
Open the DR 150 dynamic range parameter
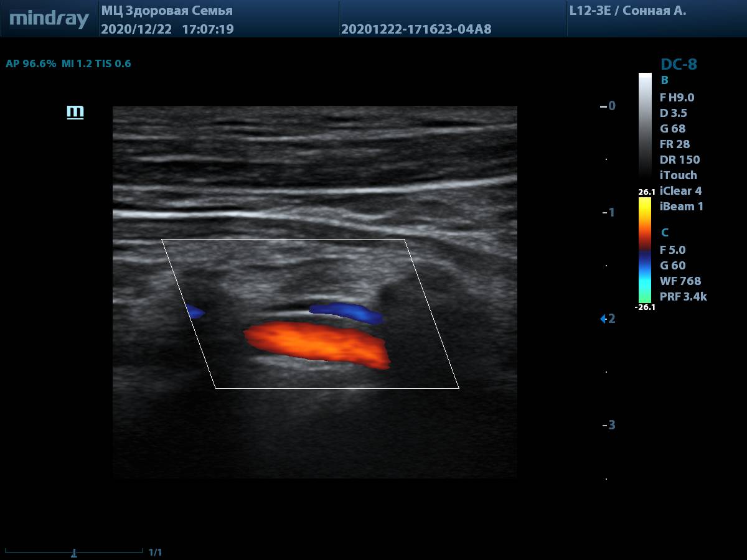679,160
